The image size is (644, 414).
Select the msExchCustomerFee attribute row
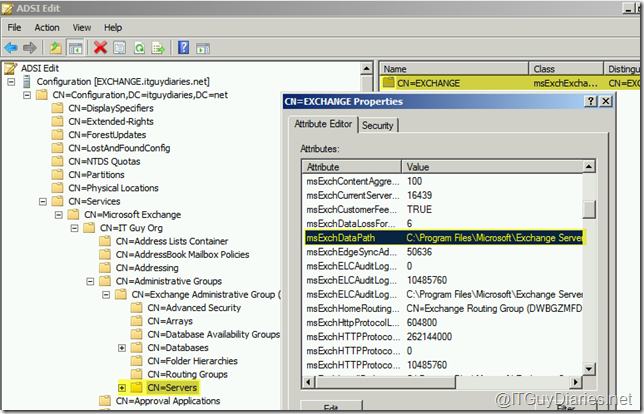[444, 209]
